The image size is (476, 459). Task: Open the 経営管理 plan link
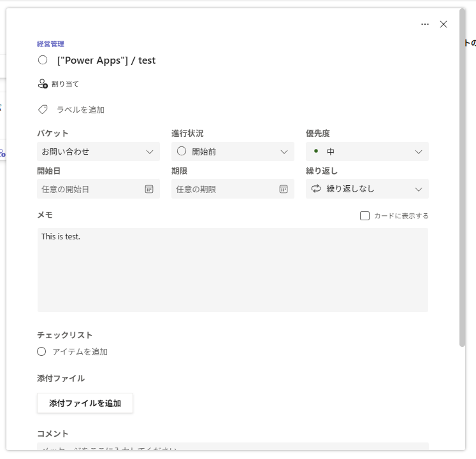pyautogui.click(x=50, y=44)
